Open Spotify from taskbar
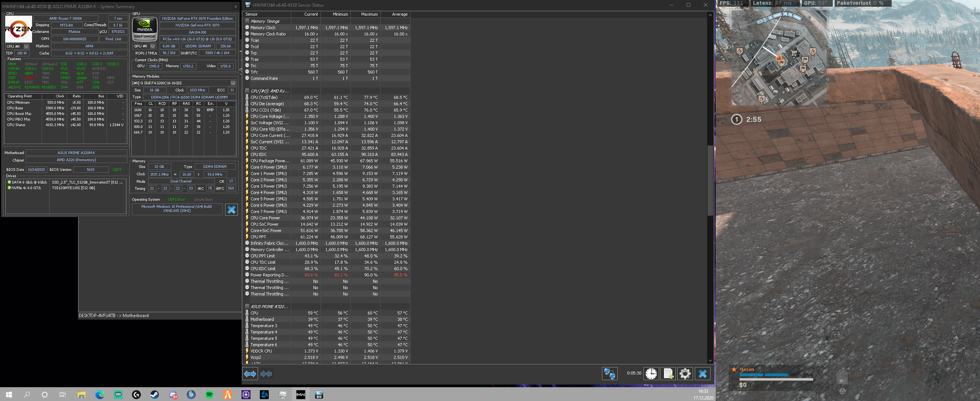This screenshot has height=401, width=980. pyautogui.click(x=209, y=395)
